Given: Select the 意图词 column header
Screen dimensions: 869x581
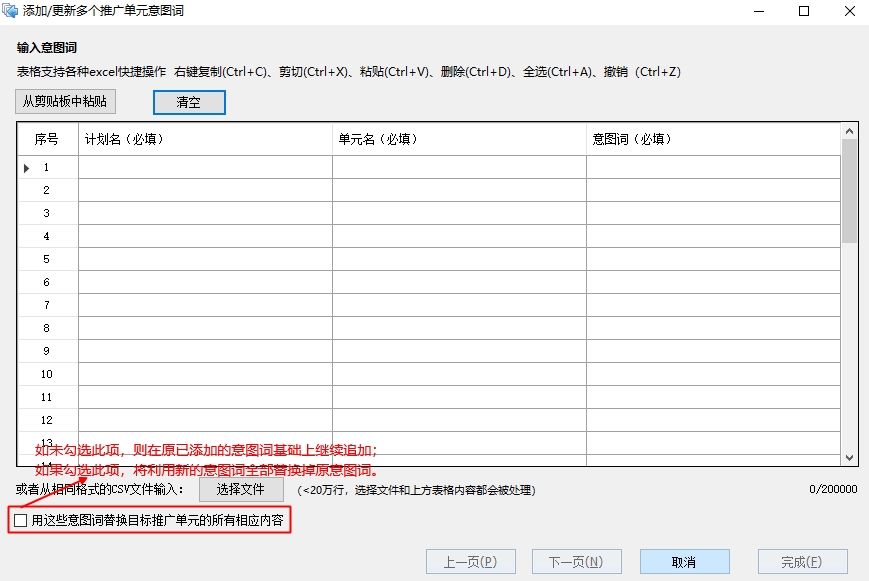Looking at the screenshot, I should 713,139.
